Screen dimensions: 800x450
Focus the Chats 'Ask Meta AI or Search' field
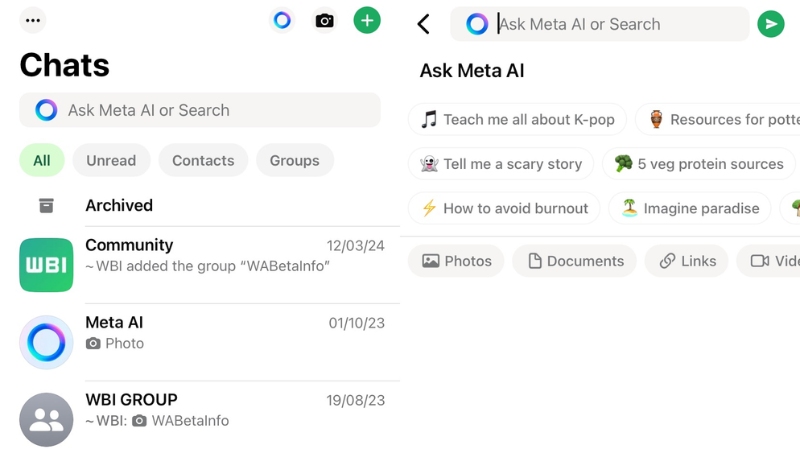coord(200,110)
